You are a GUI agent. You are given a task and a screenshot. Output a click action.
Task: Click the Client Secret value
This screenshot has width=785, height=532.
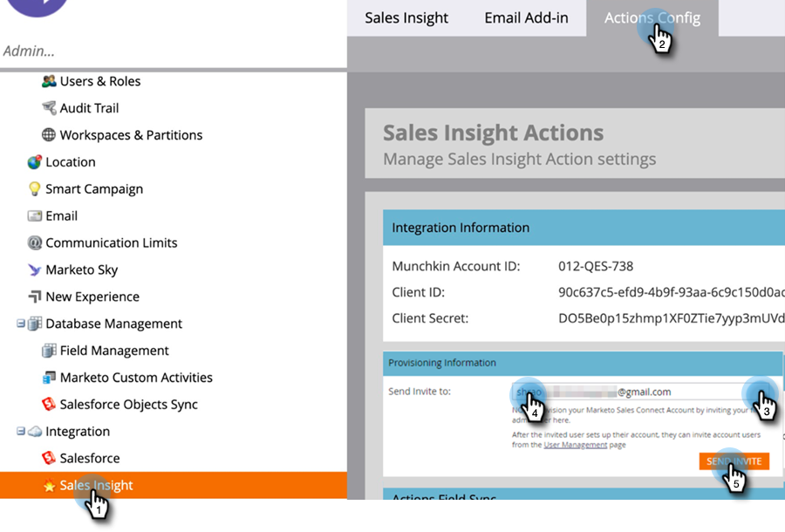click(672, 318)
